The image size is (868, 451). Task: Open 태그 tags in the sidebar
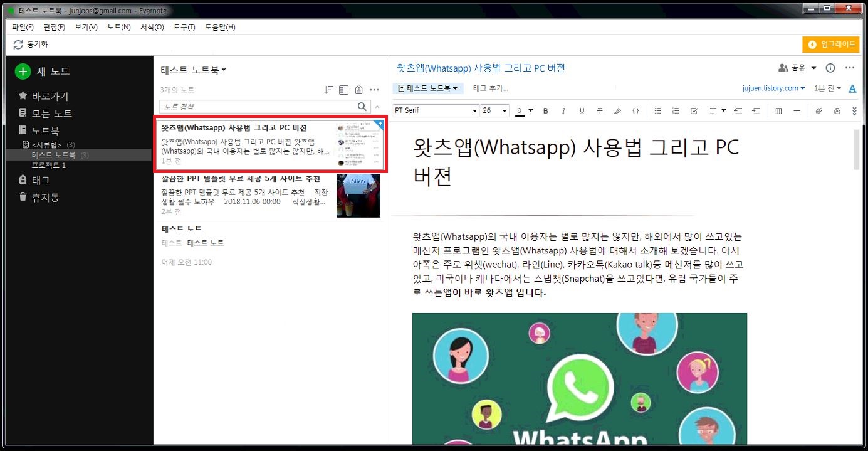pos(34,180)
